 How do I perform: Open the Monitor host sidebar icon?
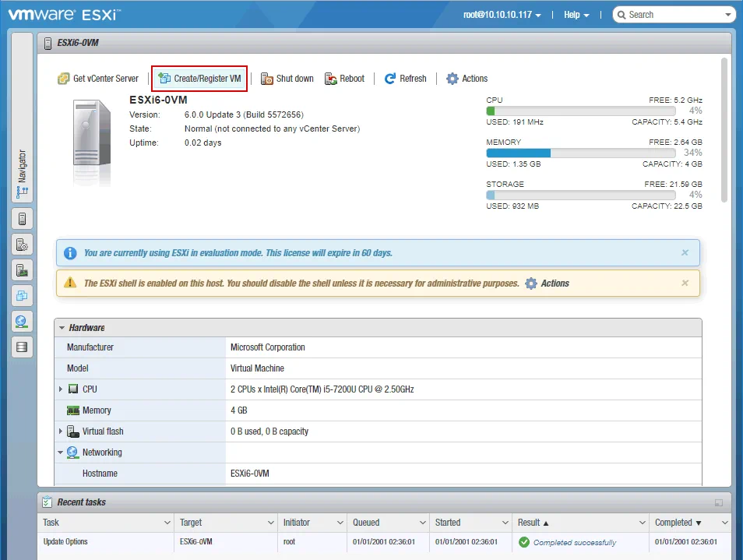(22, 270)
